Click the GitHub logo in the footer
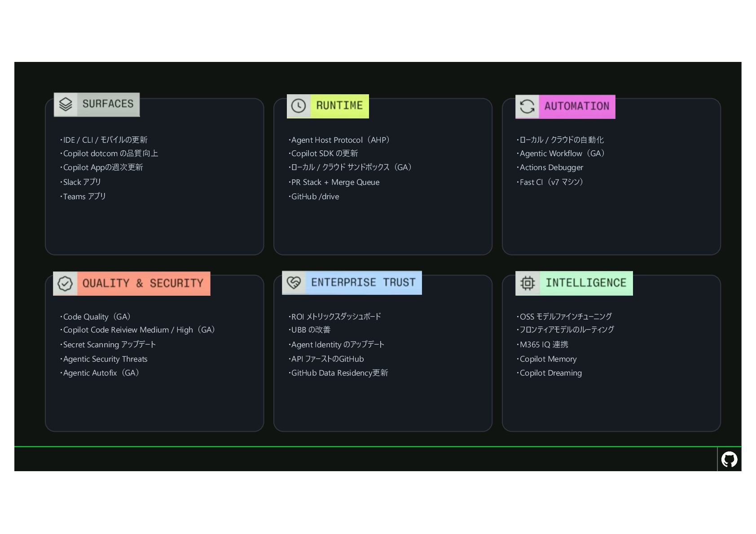 (729, 460)
